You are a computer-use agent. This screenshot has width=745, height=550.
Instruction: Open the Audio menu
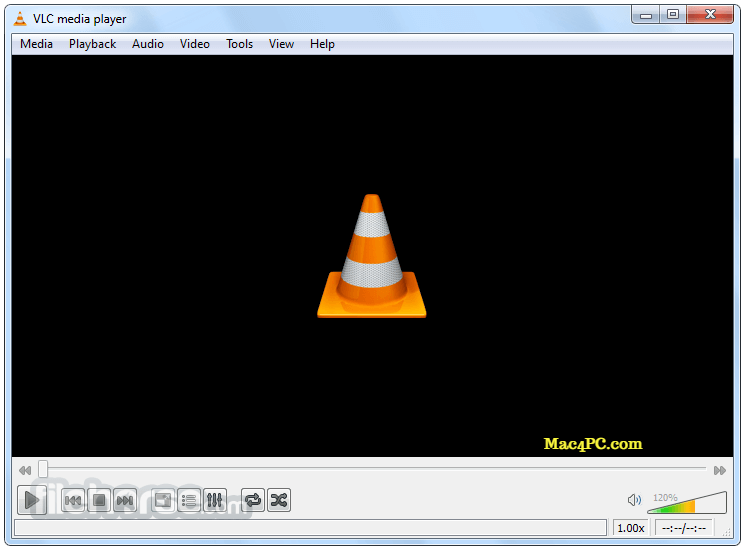click(148, 44)
